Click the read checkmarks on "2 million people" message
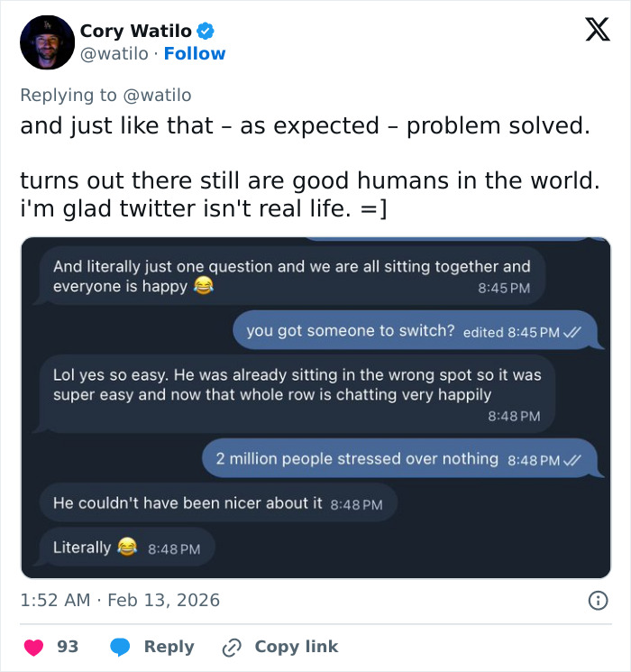Viewport: 631px width, 672px height. tap(572, 459)
